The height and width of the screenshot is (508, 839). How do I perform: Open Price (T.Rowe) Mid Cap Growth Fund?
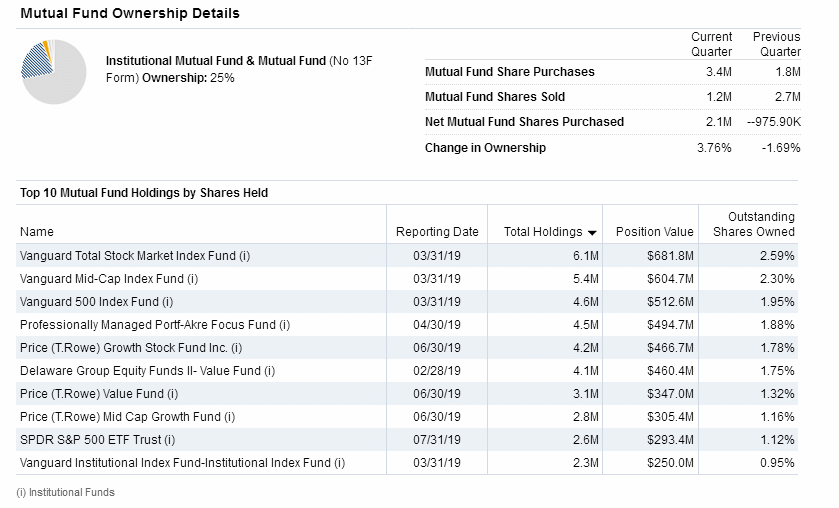coord(127,417)
